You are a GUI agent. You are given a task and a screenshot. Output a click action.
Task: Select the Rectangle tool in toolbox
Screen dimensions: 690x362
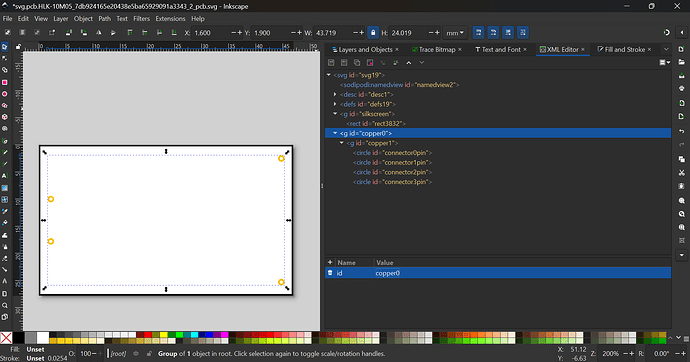[x=5, y=82]
